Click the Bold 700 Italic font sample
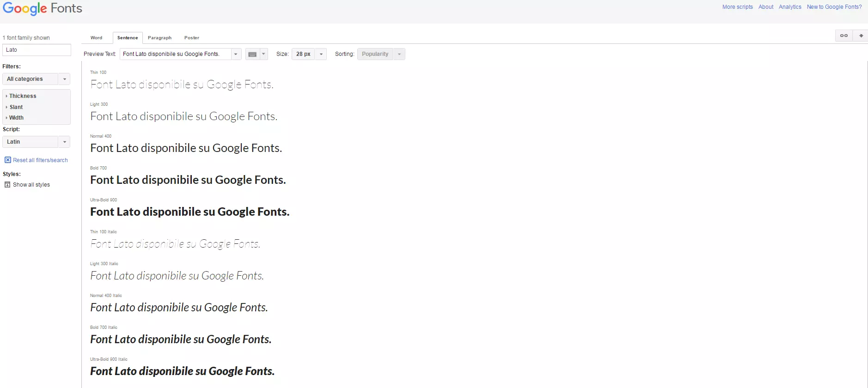Image resolution: width=868 pixels, height=388 pixels. click(x=181, y=339)
